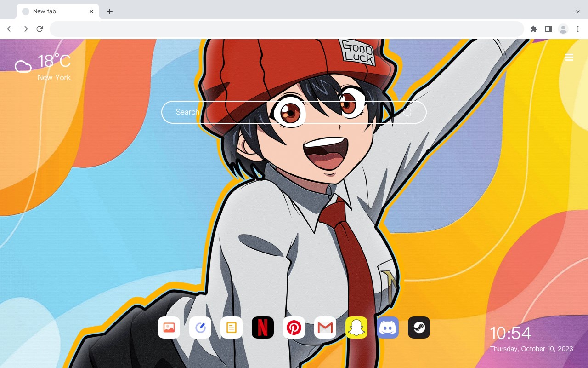This screenshot has width=588, height=368.
Task: Click into the page Search field
Action: (294, 112)
